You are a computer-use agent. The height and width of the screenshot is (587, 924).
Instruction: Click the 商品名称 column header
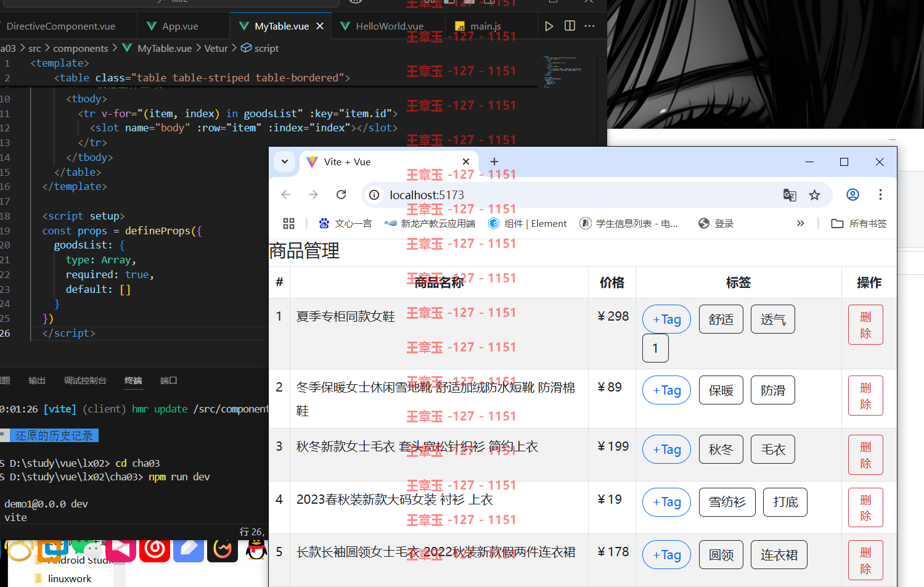click(439, 282)
